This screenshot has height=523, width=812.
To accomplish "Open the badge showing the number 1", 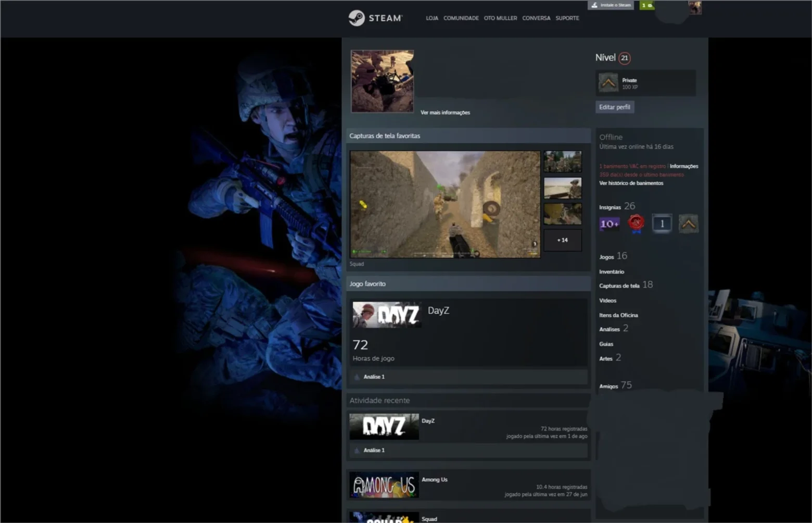I will click(x=662, y=223).
